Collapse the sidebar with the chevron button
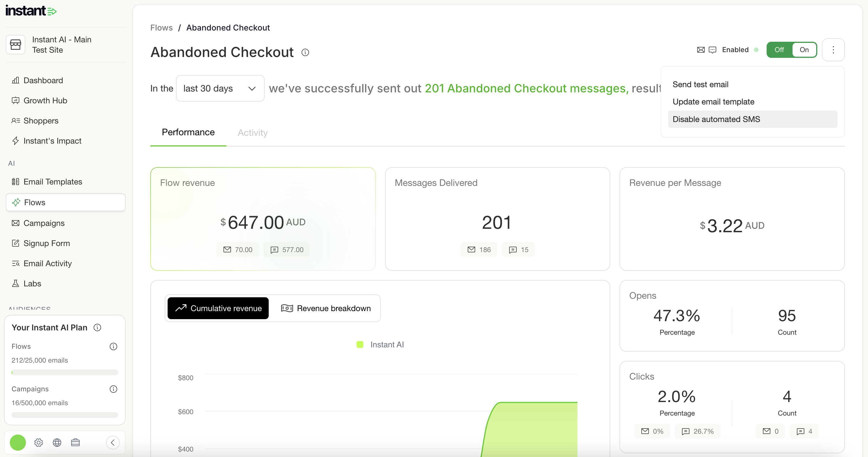Screen dimensions: 868x457 click(x=113, y=443)
